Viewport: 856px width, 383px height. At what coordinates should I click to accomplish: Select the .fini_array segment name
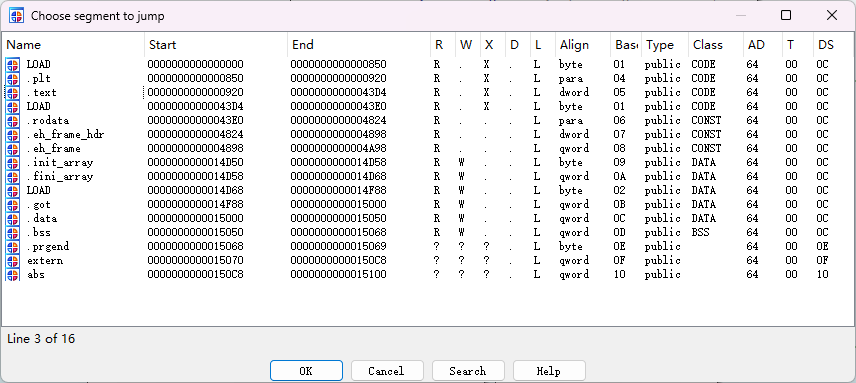click(x=60, y=177)
